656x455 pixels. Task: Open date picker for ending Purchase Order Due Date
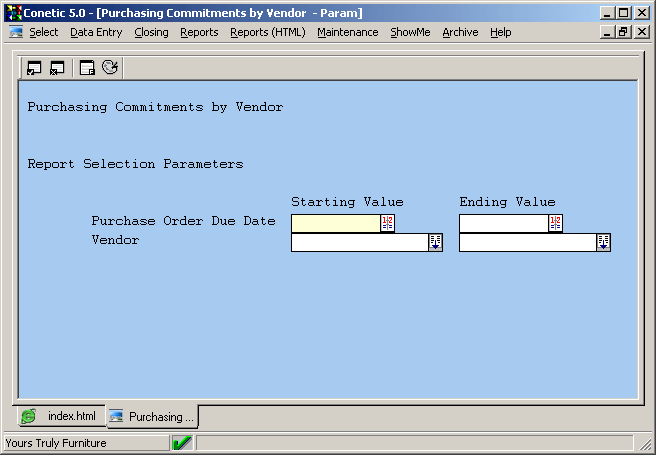[556, 223]
